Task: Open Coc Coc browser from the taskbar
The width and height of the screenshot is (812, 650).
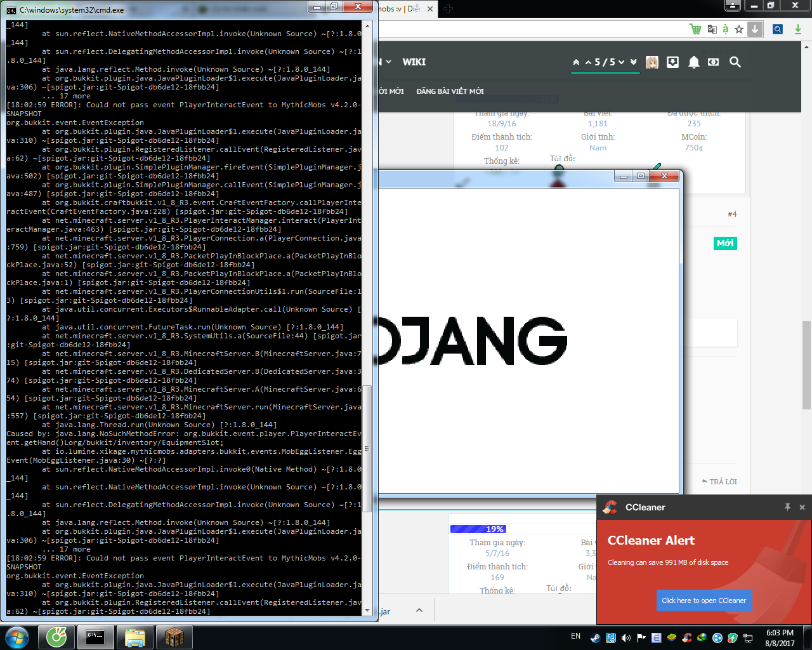Action: 56,637
